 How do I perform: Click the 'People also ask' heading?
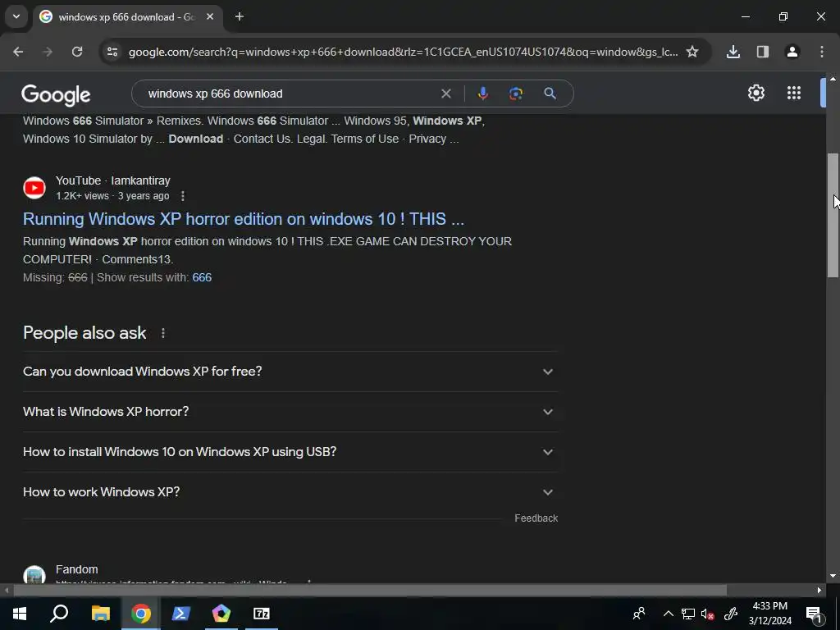[84, 333]
